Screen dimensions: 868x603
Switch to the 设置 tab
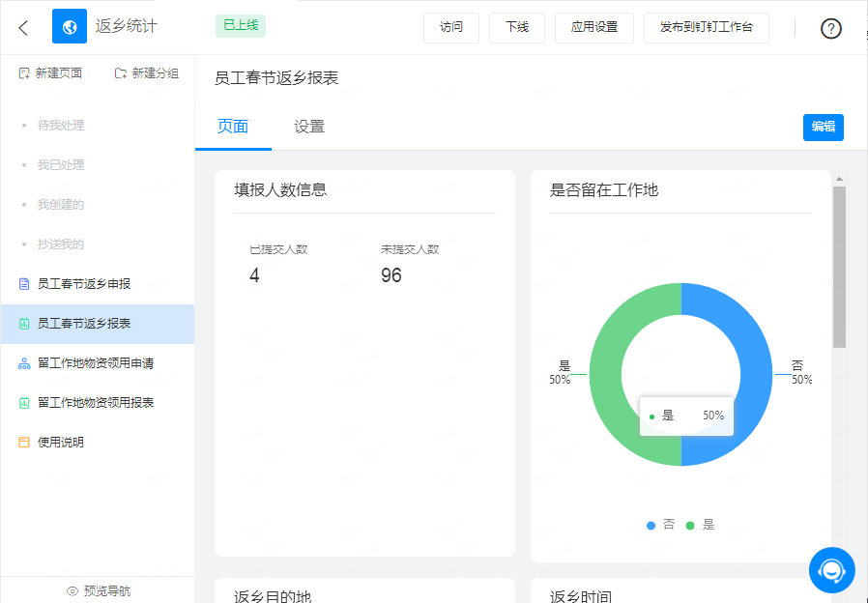coord(308,127)
